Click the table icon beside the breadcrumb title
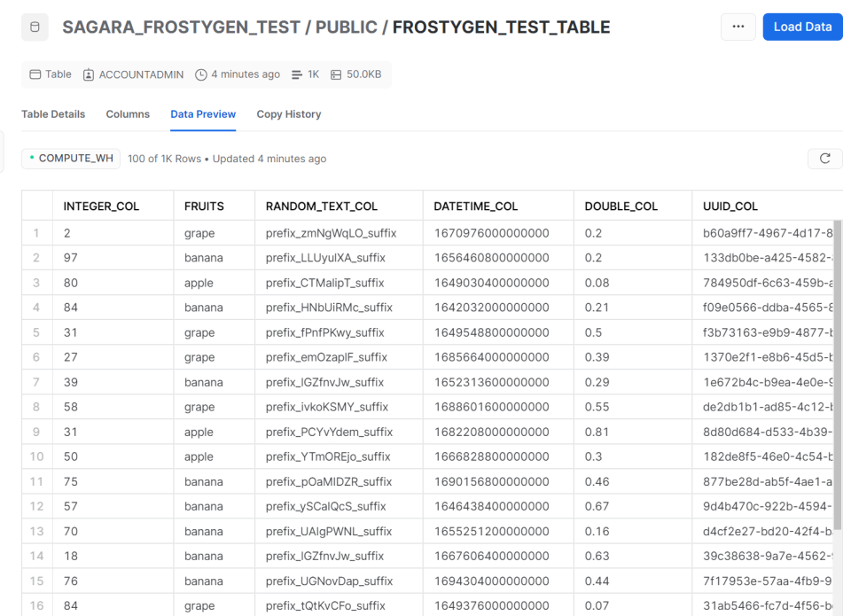 pyautogui.click(x=34, y=27)
